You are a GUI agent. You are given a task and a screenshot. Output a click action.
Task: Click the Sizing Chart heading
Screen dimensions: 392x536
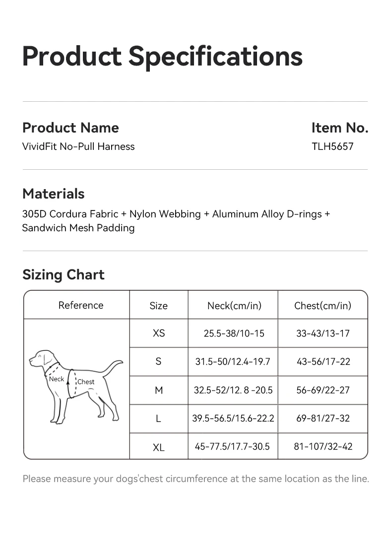click(64, 275)
